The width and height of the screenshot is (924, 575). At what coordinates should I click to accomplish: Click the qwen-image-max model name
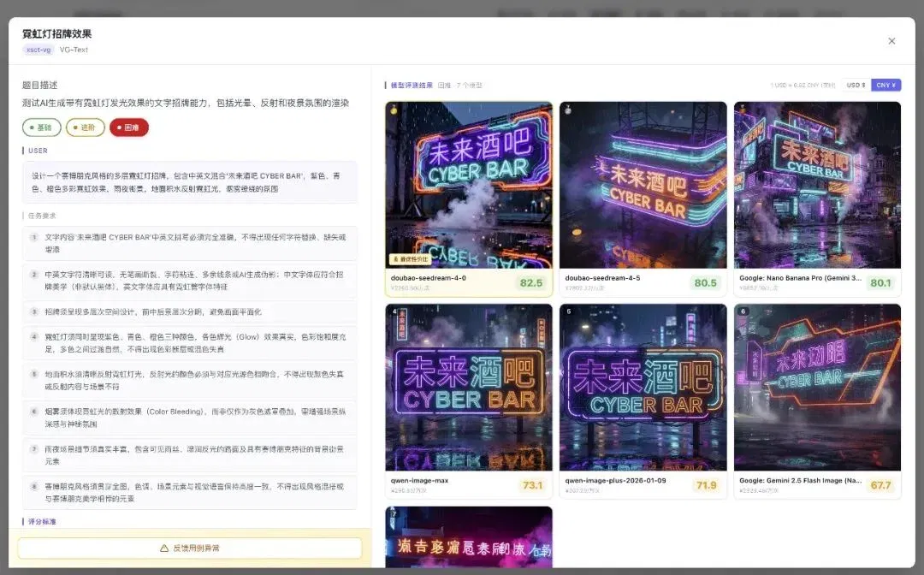point(419,481)
